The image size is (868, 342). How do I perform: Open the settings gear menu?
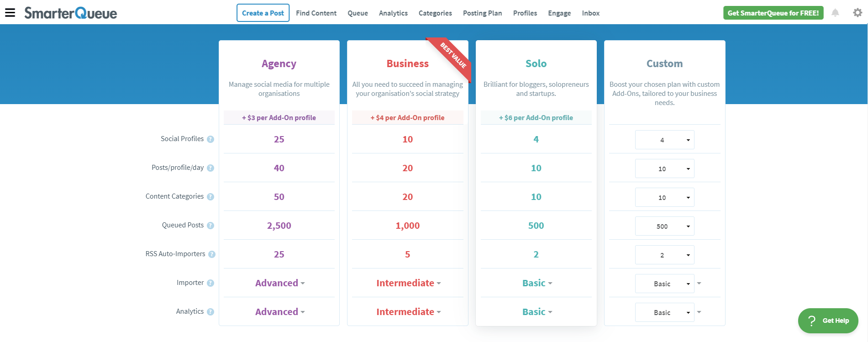(857, 12)
